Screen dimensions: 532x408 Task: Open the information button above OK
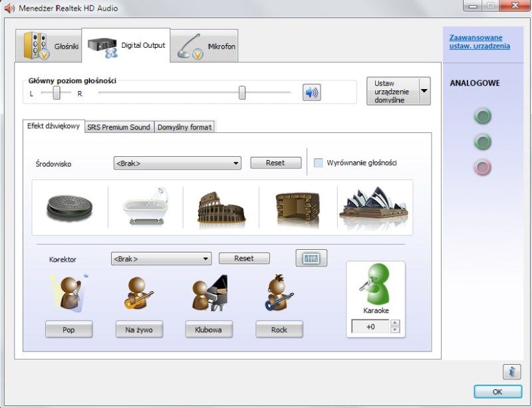(511, 371)
